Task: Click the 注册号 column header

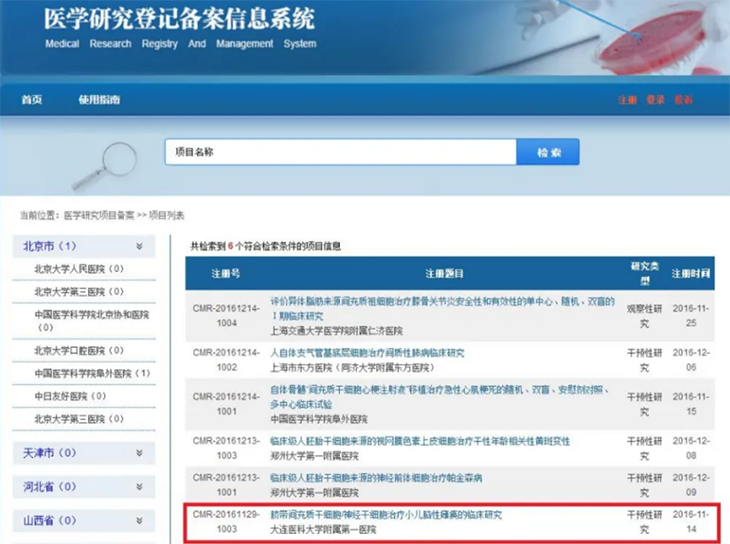Action: [226, 273]
